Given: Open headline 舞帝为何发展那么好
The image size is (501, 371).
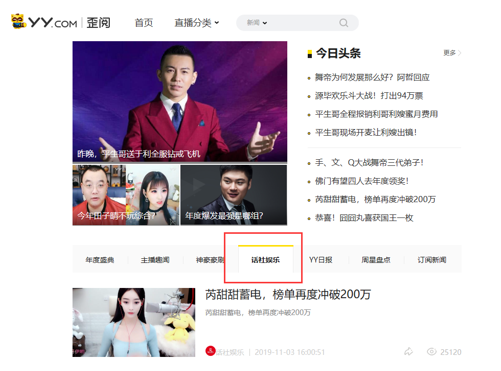Looking at the screenshot, I should click(372, 77).
